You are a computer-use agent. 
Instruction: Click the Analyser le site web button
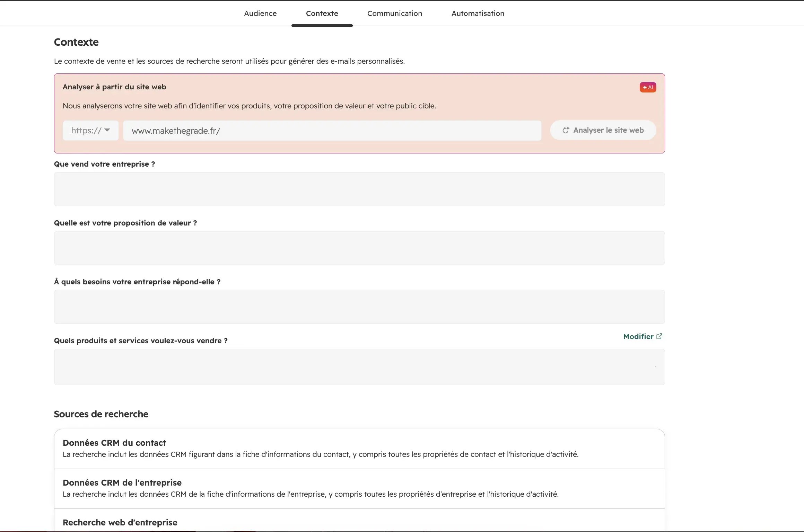603,130
